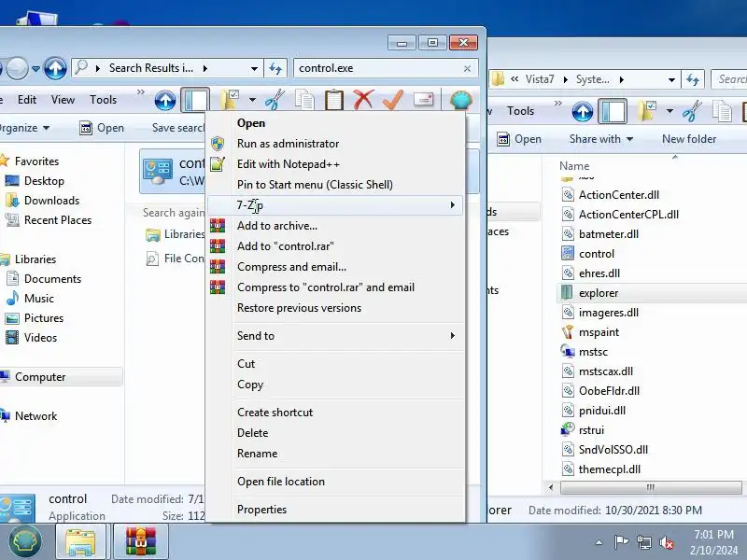The image size is (747, 560).
Task: Expand the 7-Zip submenu
Action: [x=335, y=204]
